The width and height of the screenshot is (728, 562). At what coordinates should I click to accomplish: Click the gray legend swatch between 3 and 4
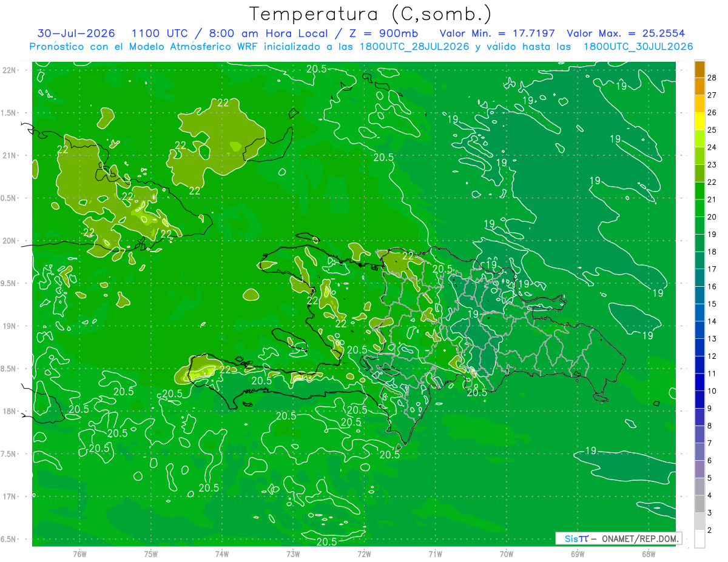tap(699, 504)
